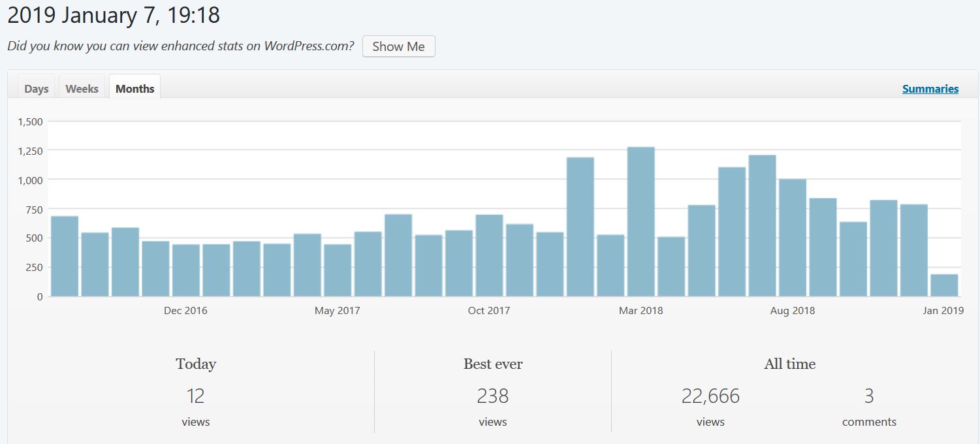The width and height of the screenshot is (980, 444).
Task: Click the "All time" heading
Action: point(790,364)
